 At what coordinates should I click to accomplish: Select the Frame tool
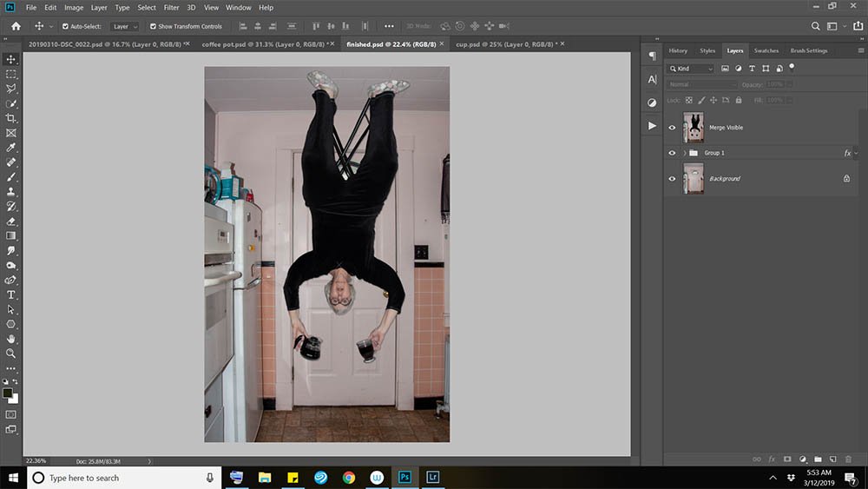(x=10, y=133)
